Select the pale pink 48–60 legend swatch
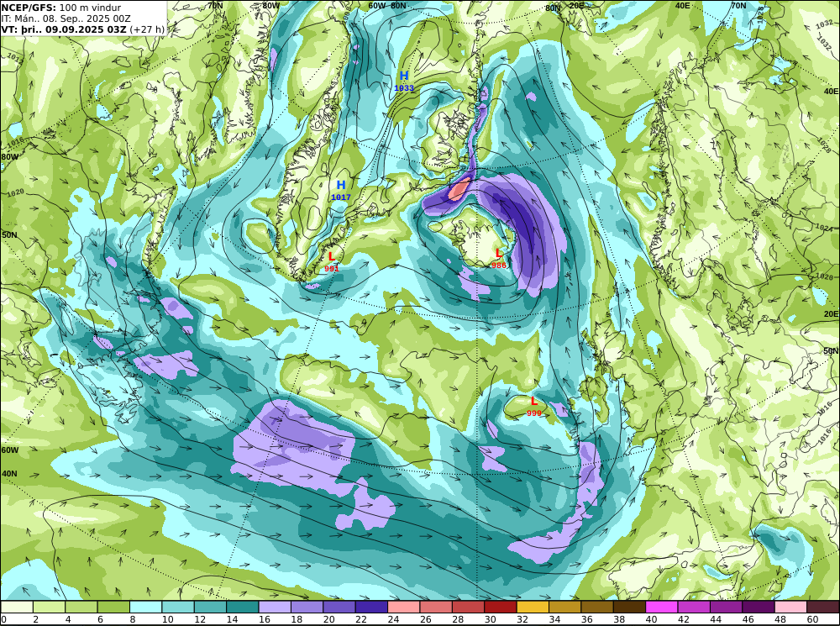840x626 pixels. point(791,607)
